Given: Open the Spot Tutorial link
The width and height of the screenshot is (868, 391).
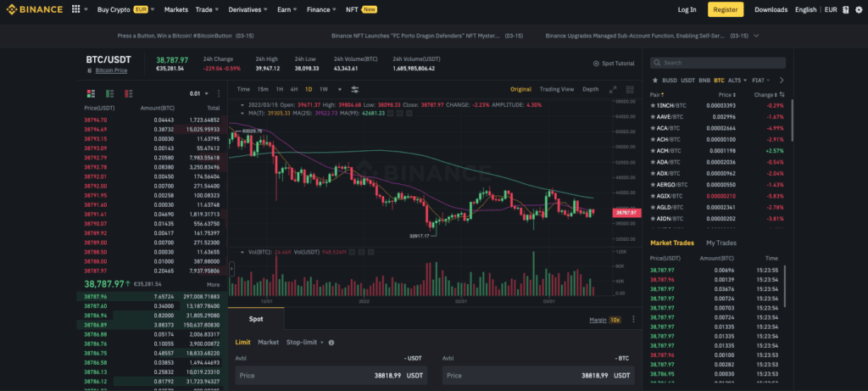Looking at the screenshot, I should pyautogui.click(x=613, y=64).
